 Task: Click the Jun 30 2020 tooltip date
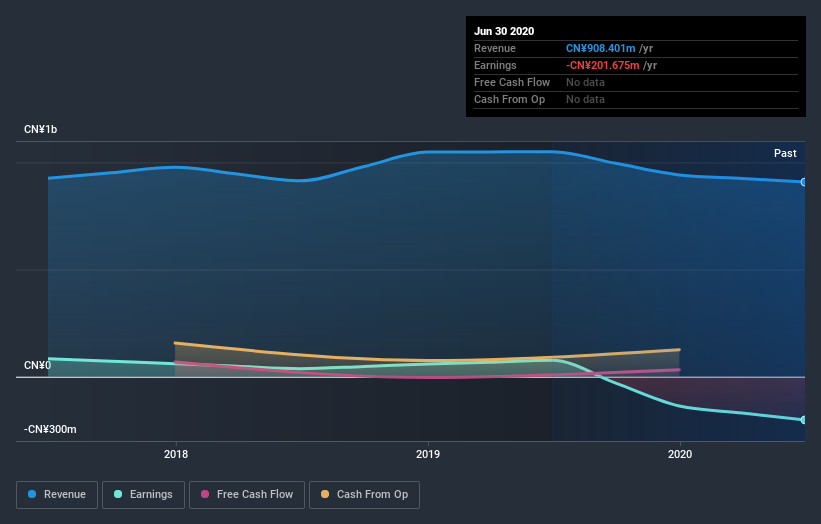[x=504, y=31]
